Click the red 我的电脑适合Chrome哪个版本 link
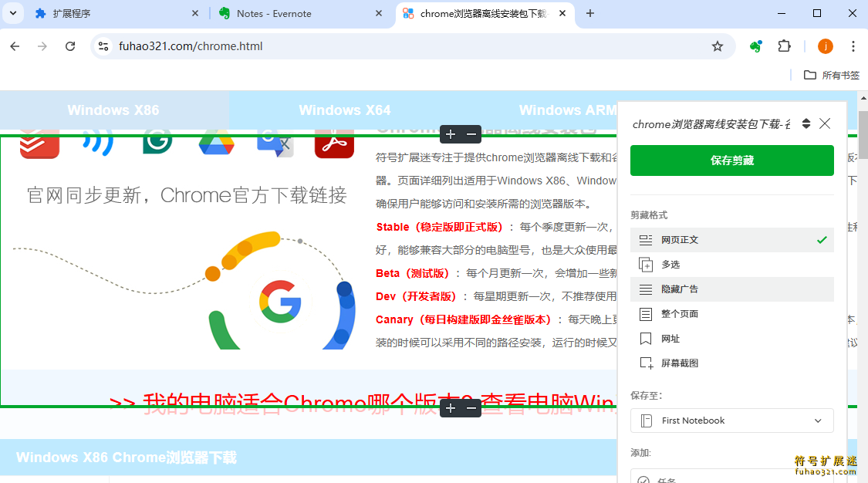The width and height of the screenshot is (868, 483). point(363,404)
